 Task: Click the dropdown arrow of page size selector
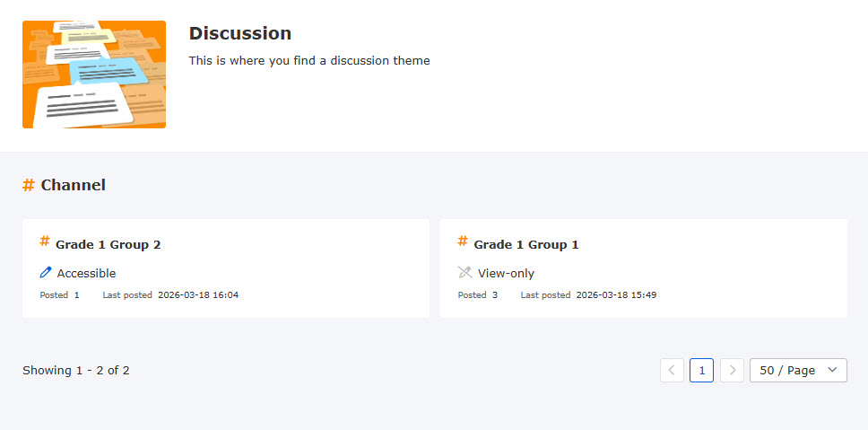click(832, 370)
